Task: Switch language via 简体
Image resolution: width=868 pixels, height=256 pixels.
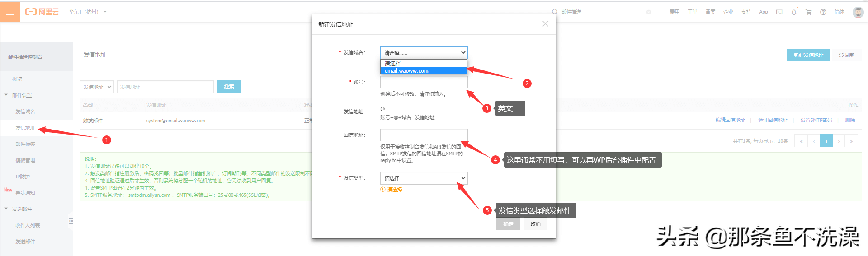Action: 840,12
